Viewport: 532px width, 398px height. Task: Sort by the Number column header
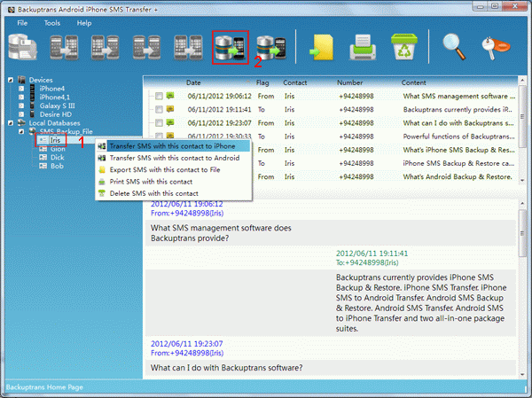click(350, 82)
